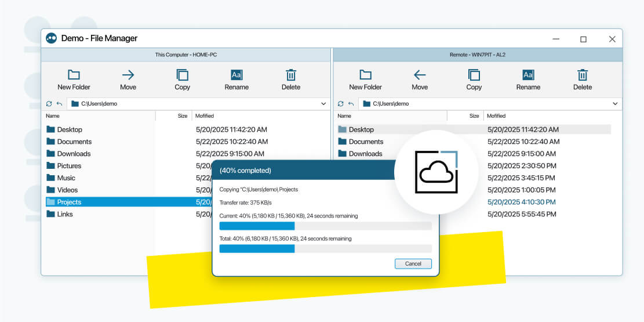Click local date 5/22/2025 10:22:40 AM

(x=232, y=142)
